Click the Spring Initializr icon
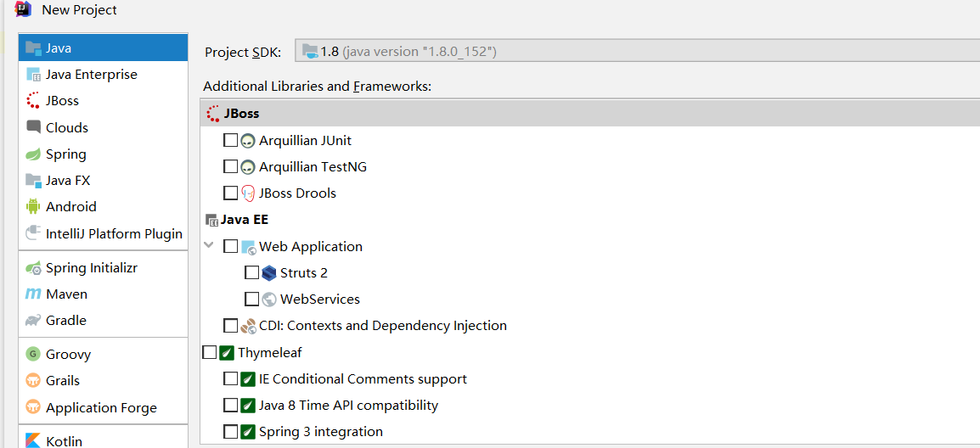Viewport: 980px width, 448px height. [33, 267]
